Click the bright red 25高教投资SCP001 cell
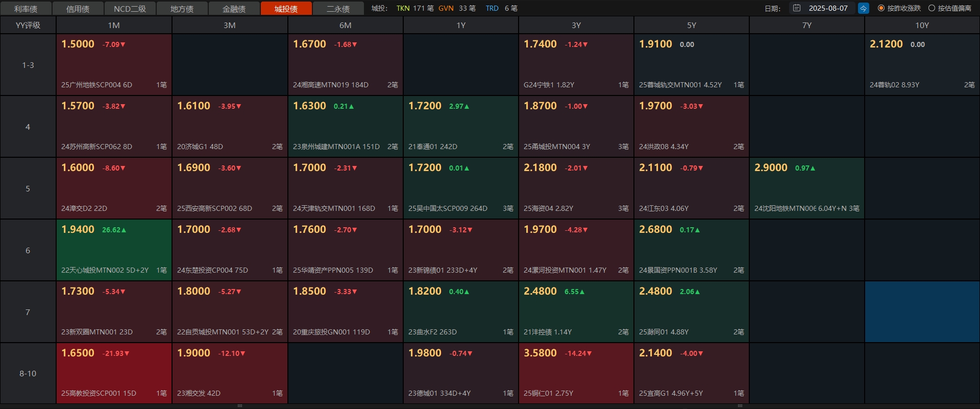Viewport: 980px width, 409px height. [x=114, y=373]
